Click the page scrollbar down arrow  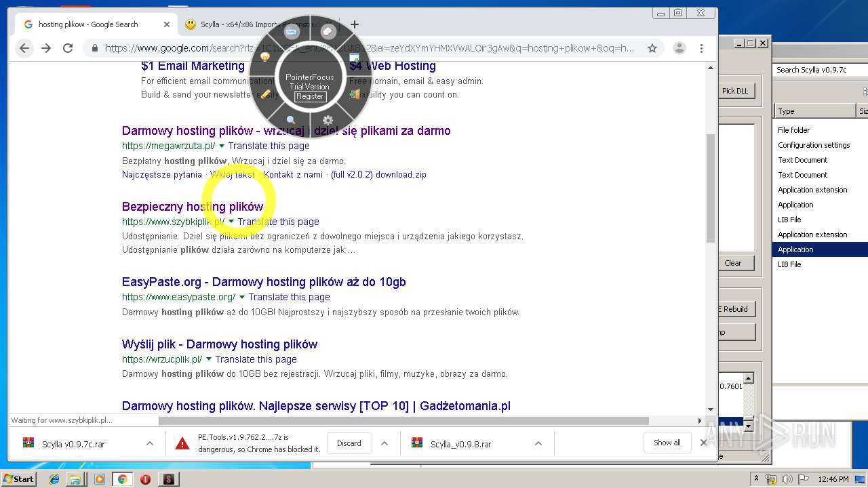711,409
